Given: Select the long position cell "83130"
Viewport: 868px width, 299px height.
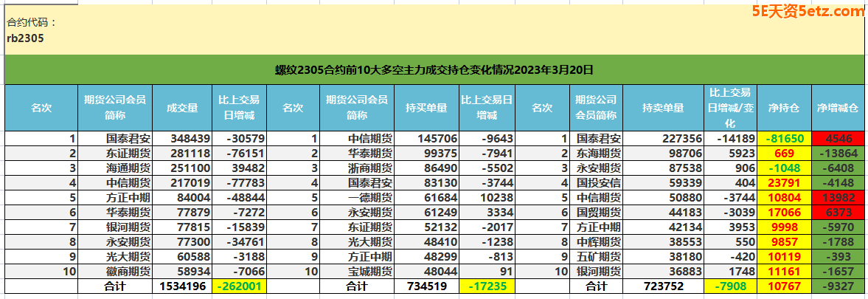Looking at the screenshot, I should 426,183.
